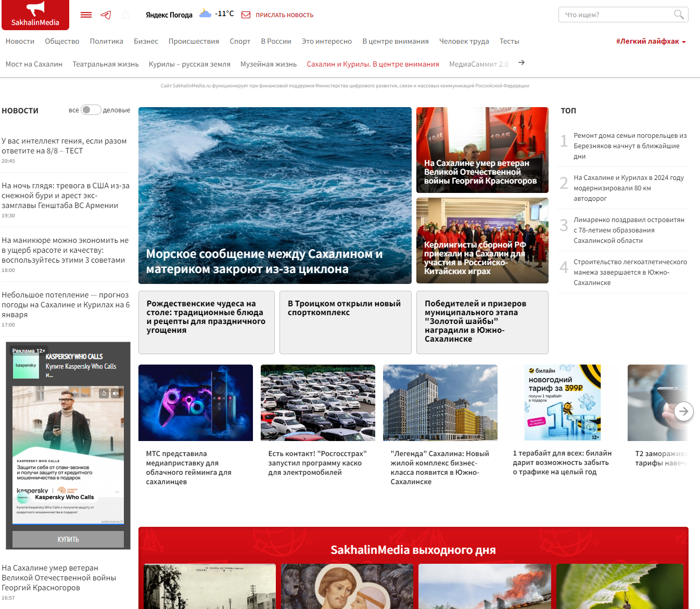Open the burning building weekend thumbnail

click(x=485, y=586)
